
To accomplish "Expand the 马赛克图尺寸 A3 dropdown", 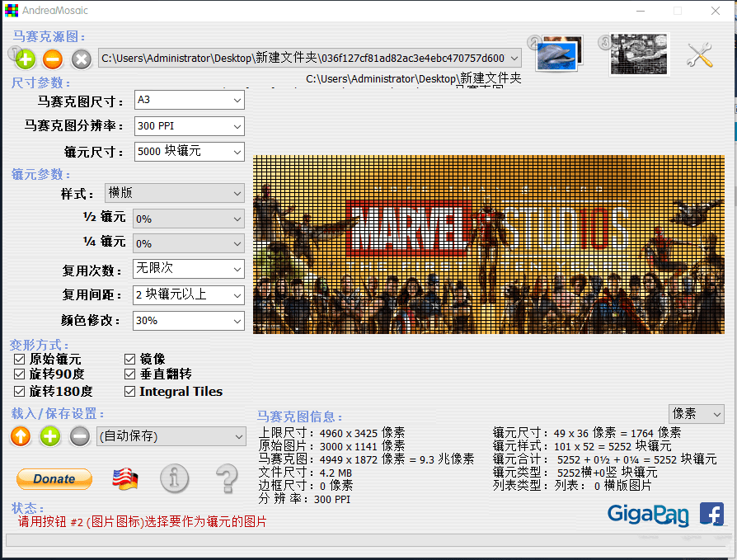I will (x=190, y=100).
